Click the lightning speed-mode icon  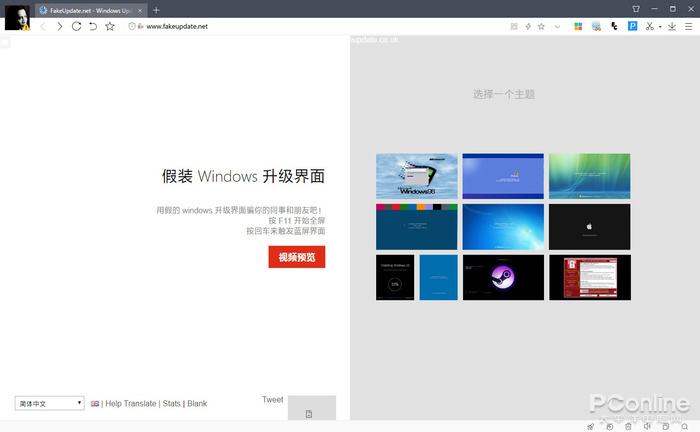point(528,26)
